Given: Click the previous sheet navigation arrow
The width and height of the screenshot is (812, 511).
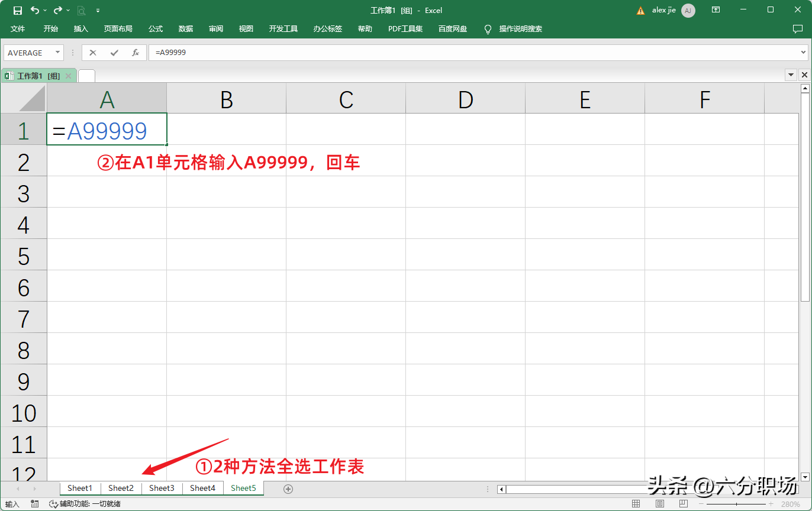Looking at the screenshot, I should click(x=18, y=489).
